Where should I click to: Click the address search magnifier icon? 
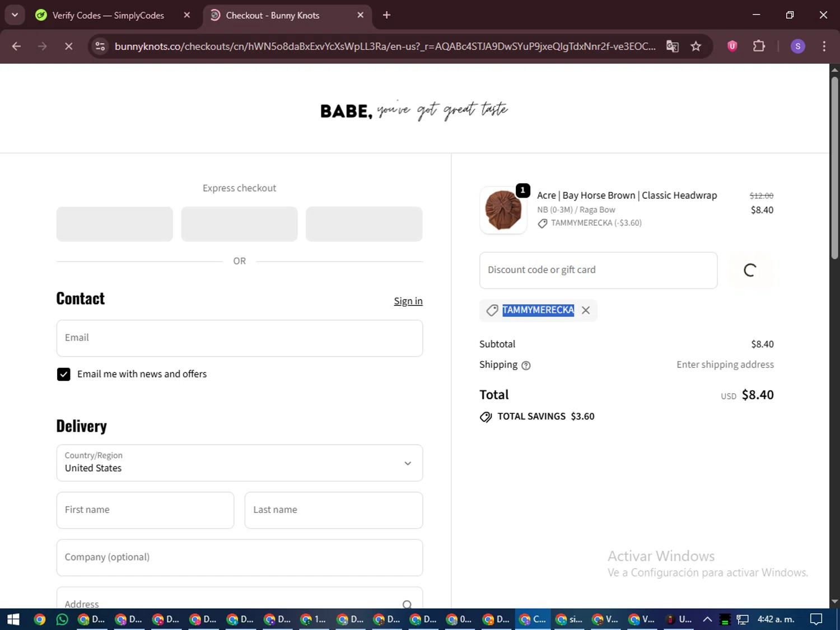[x=407, y=604]
